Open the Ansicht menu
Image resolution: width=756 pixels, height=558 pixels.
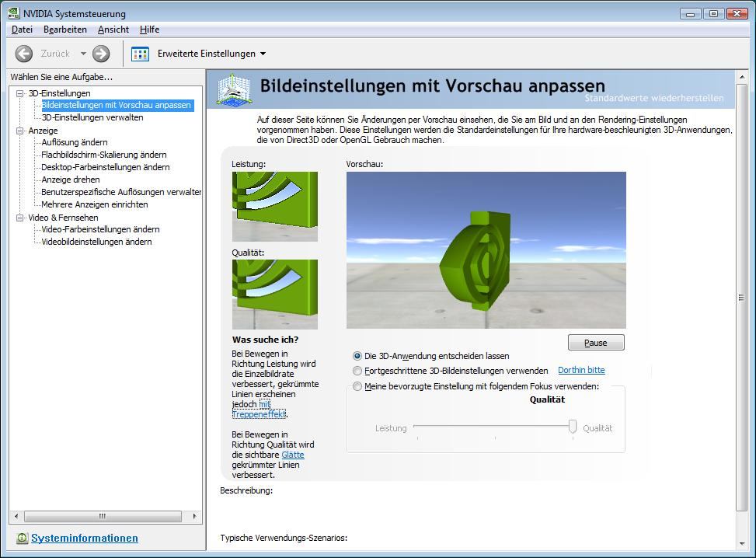click(113, 30)
